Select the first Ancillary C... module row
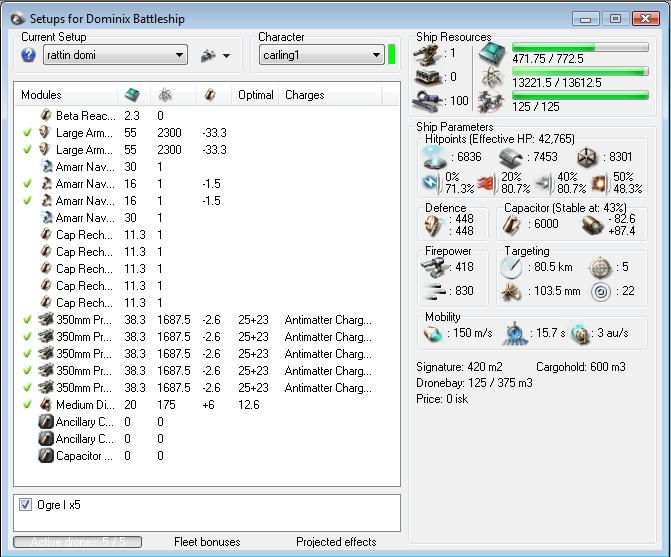The image size is (671, 557). [x=207, y=422]
